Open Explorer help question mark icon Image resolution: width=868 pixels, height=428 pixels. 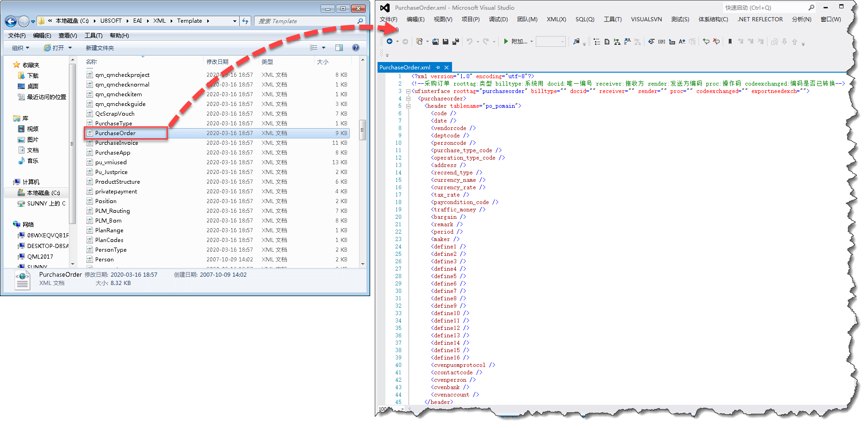(355, 48)
